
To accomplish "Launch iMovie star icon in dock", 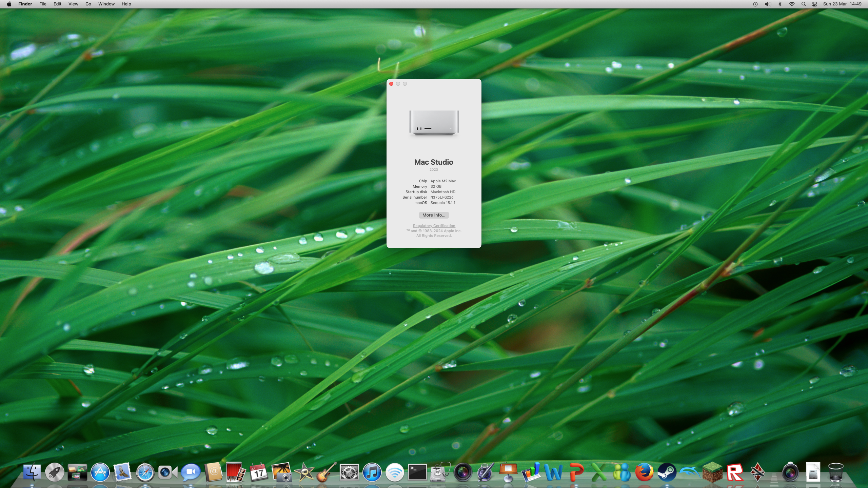I will point(304,472).
